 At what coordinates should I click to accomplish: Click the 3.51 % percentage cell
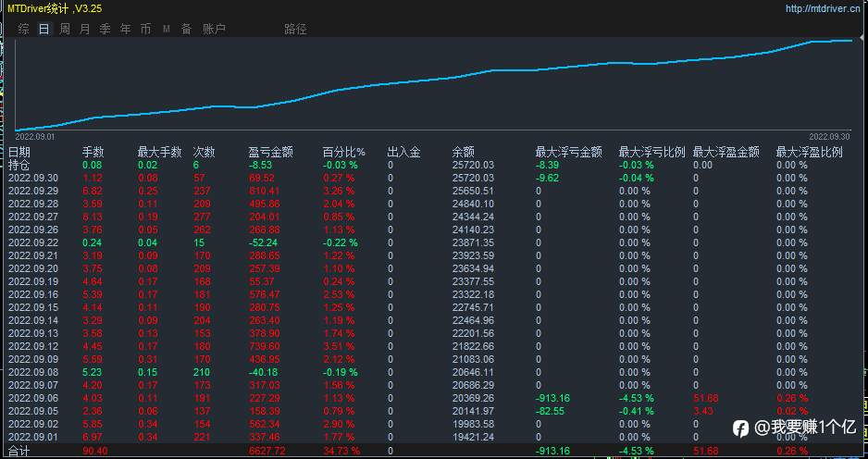tap(339, 346)
